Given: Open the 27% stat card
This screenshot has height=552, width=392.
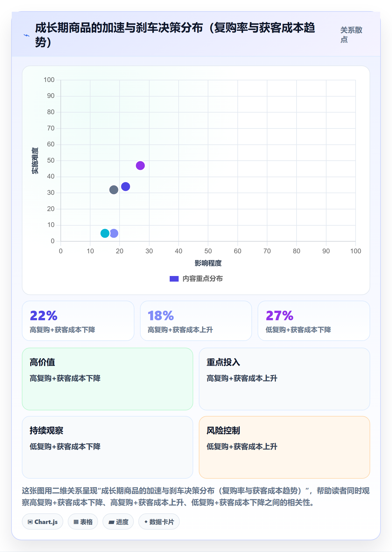Looking at the screenshot, I should [314, 321].
